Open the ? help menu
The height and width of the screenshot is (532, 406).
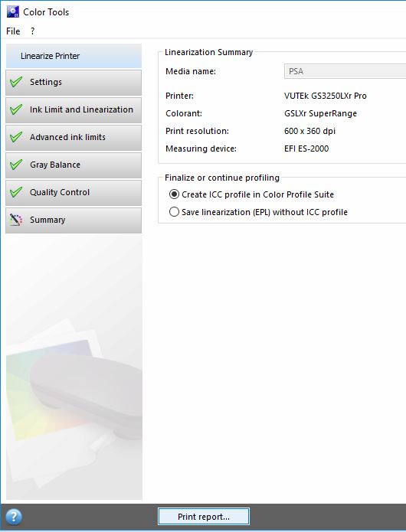pos(33,31)
